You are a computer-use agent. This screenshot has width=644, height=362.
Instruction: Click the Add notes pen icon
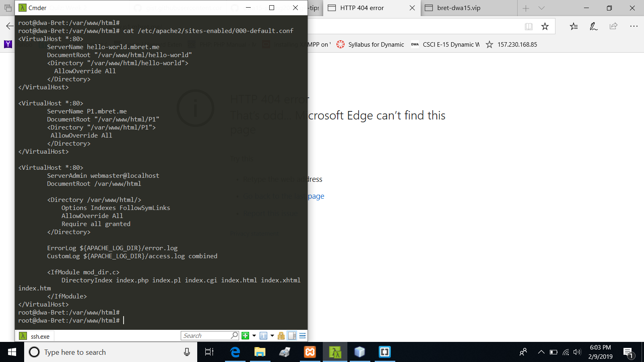593,27
